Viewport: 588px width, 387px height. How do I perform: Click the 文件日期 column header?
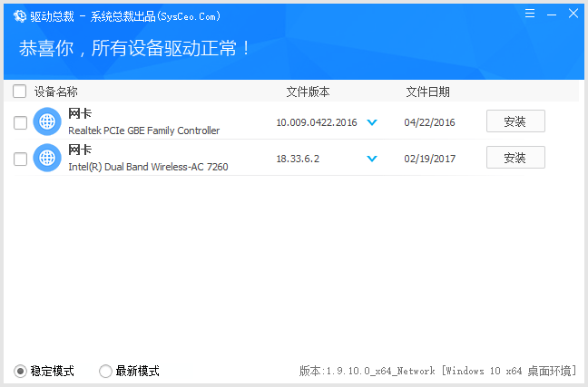click(x=427, y=92)
